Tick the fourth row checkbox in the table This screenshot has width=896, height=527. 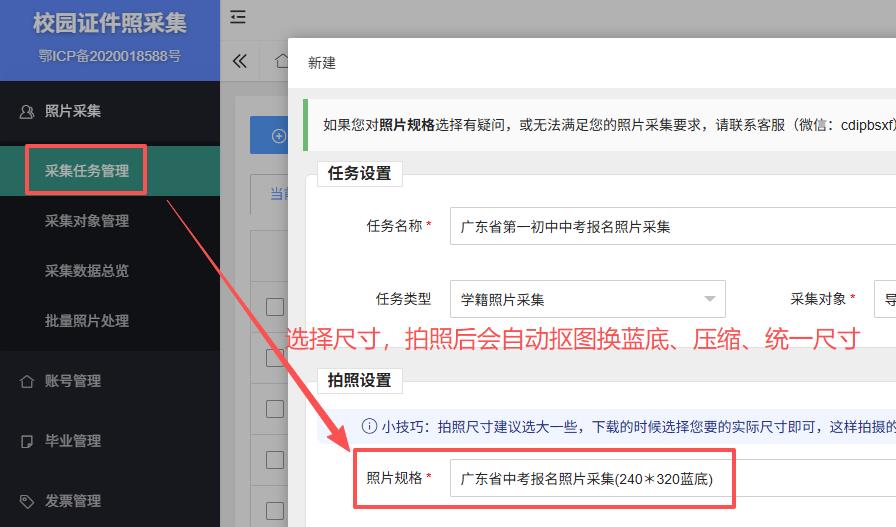pyautogui.click(x=275, y=460)
